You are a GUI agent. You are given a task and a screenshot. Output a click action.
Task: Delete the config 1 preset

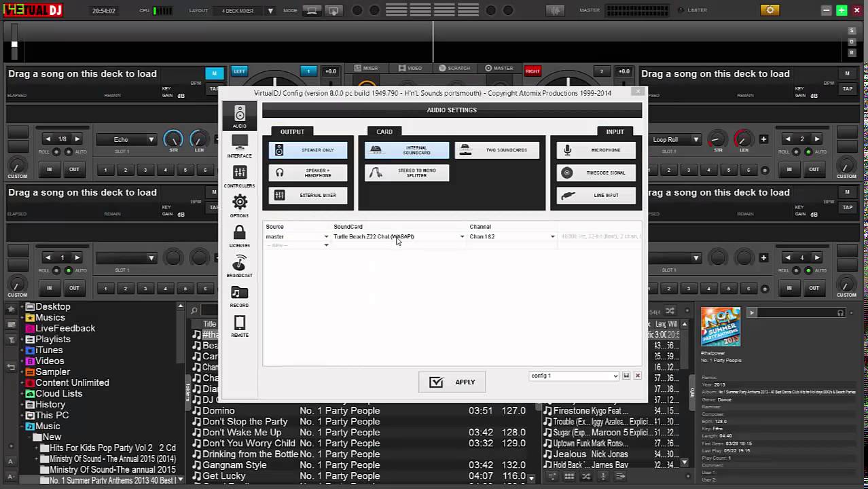pyautogui.click(x=638, y=376)
